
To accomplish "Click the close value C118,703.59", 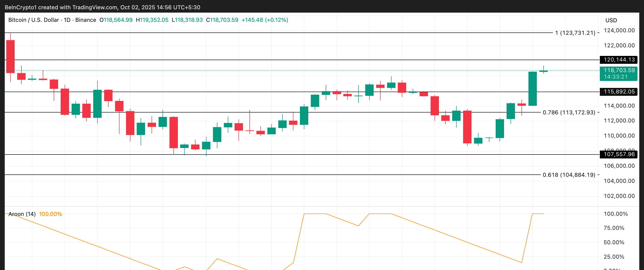I will coord(222,20).
